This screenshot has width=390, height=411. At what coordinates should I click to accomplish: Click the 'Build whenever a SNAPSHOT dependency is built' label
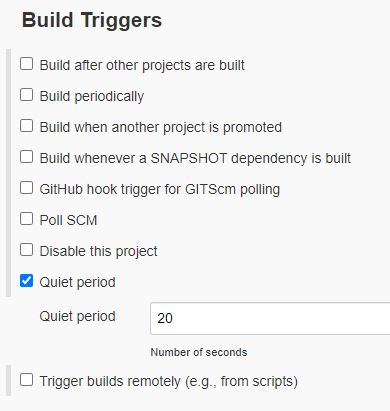click(x=195, y=158)
